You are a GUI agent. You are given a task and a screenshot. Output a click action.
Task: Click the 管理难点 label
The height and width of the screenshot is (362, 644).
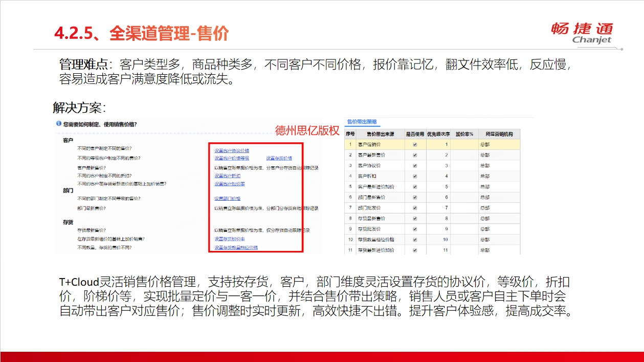84,65
